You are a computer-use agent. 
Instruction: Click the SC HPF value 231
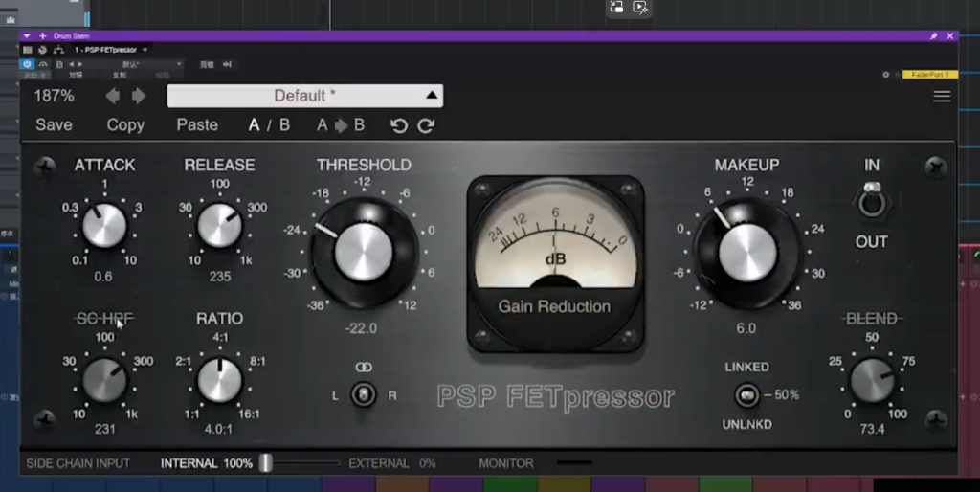tap(105, 430)
